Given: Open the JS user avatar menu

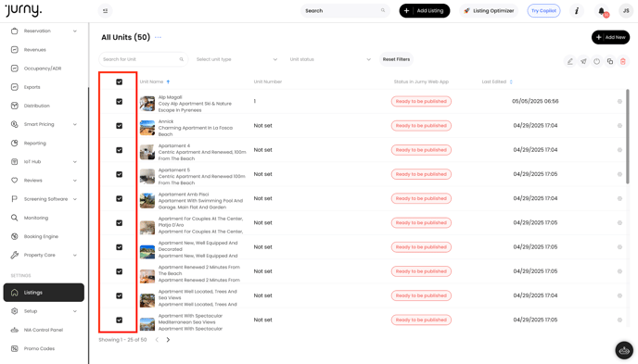Looking at the screenshot, I should 626,11.
